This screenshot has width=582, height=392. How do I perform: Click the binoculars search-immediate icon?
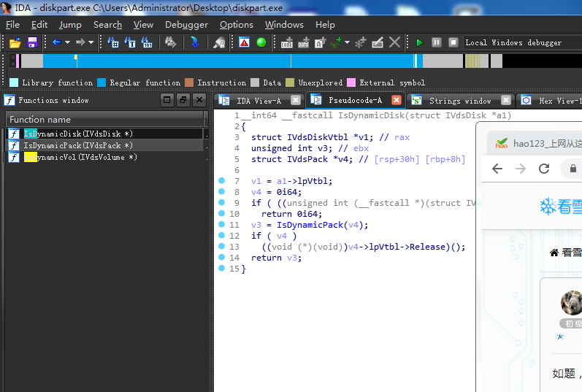[x=113, y=42]
